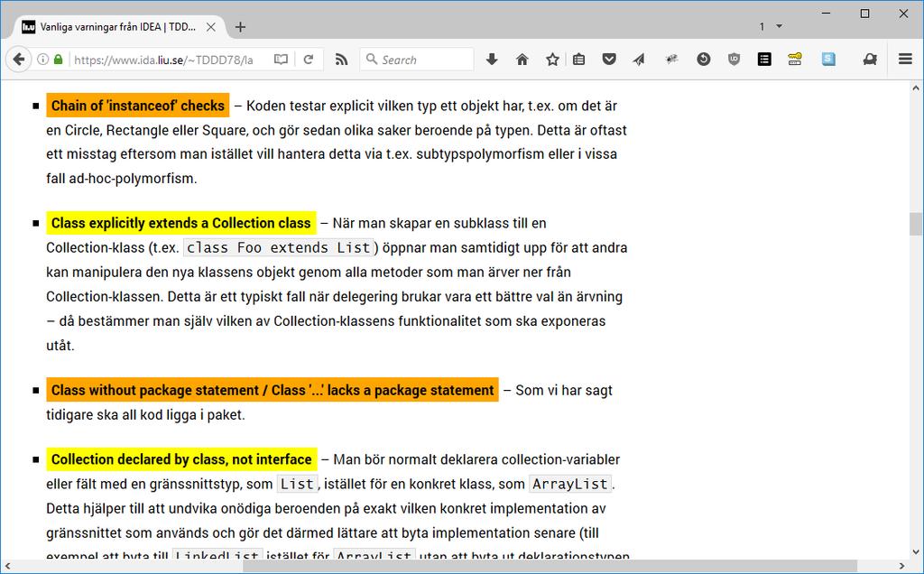Viewport: 924px width, 574px height.
Task: Click the scroll right arrow
Action: point(901,567)
